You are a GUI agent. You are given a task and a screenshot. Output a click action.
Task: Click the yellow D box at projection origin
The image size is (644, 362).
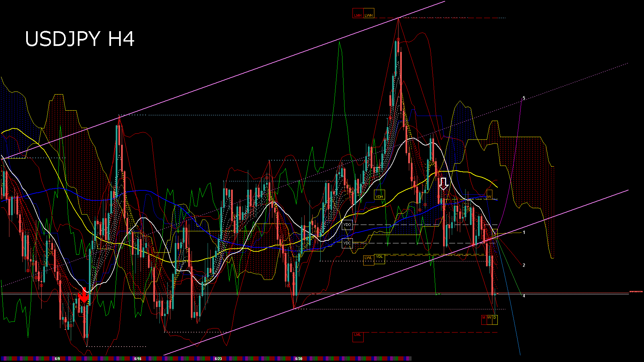(495, 234)
